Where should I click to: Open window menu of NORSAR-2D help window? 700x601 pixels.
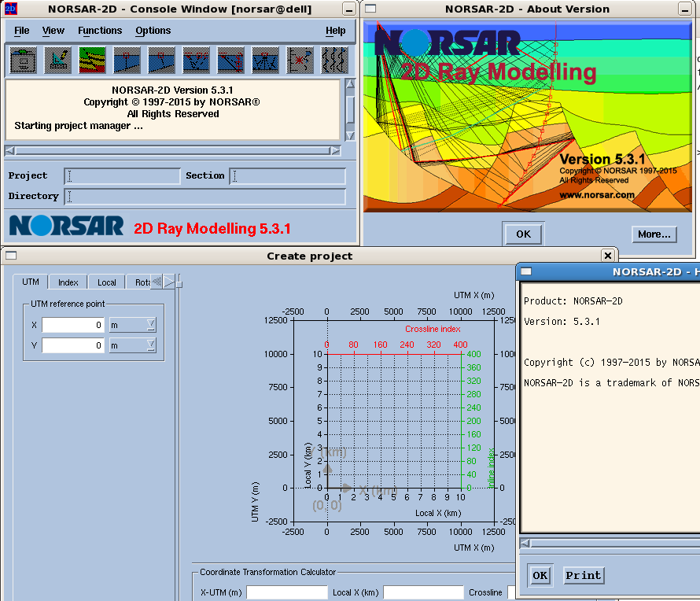526,271
